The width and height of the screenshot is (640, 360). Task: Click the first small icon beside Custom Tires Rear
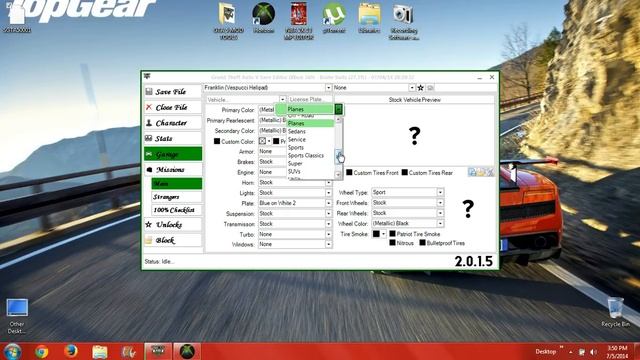[x=472, y=172]
